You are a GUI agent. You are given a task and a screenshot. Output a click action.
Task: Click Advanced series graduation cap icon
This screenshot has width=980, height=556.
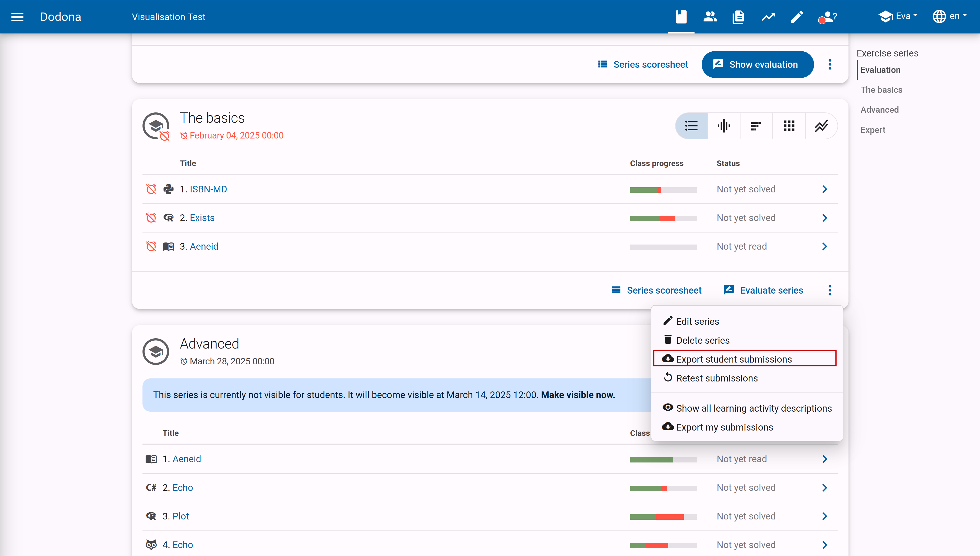click(156, 352)
